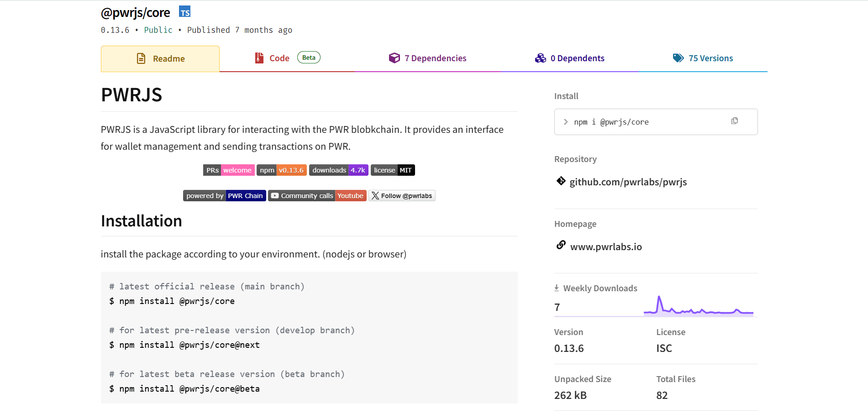Open the github.com/pwrlabs/pwrjs repository link
The image size is (868, 414).
click(x=628, y=182)
